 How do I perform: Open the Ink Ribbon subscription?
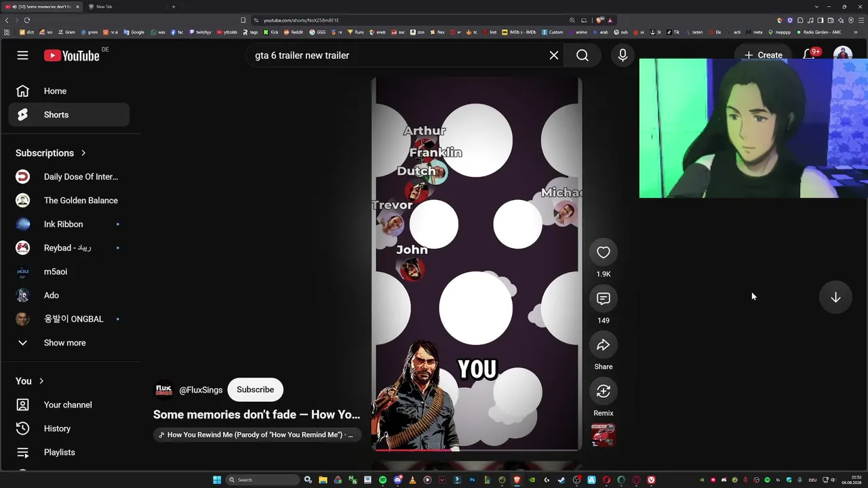[68, 224]
